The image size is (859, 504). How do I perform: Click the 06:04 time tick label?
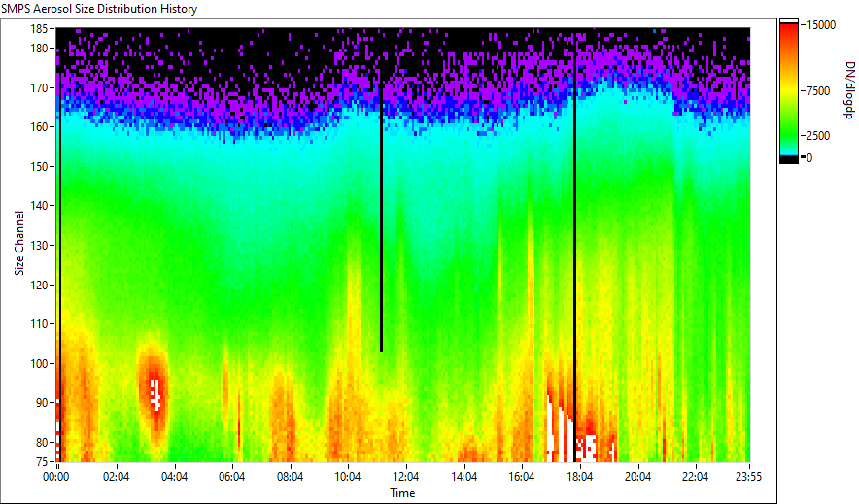point(231,477)
